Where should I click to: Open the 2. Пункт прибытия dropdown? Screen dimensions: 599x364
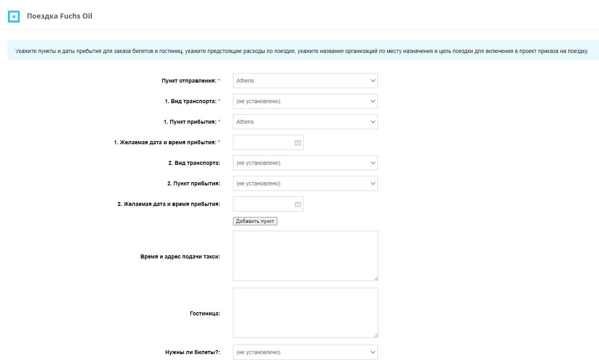pyautogui.click(x=305, y=183)
